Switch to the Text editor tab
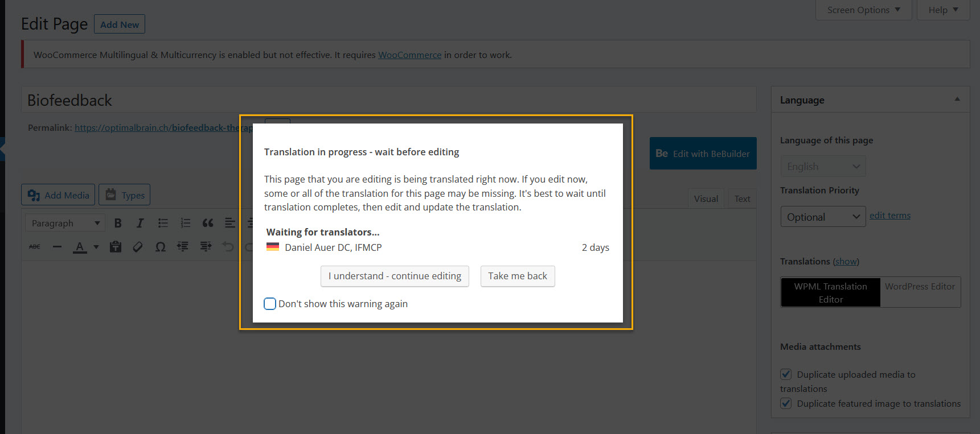This screenshot has height=434, width=980. 742,199
